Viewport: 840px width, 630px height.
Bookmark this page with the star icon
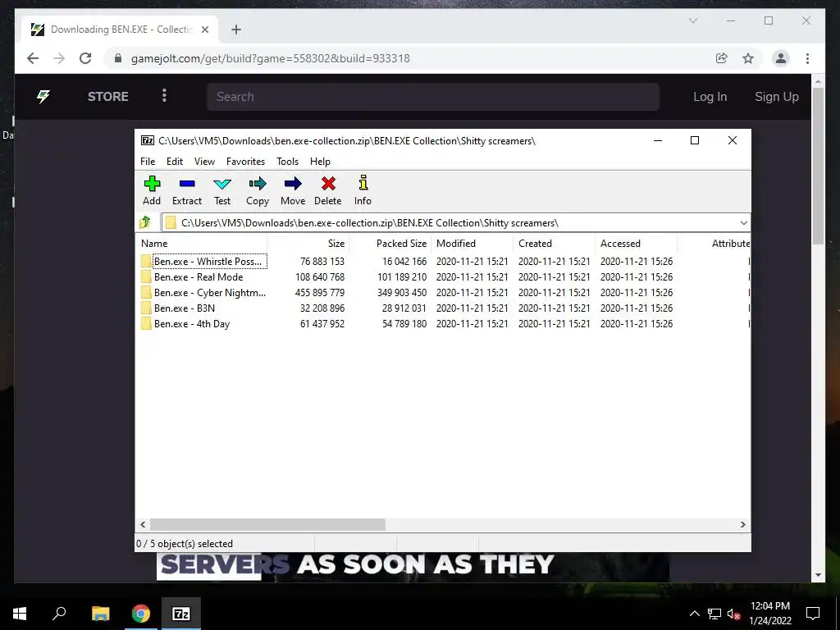pyautogui.click(x=748, y=58)
